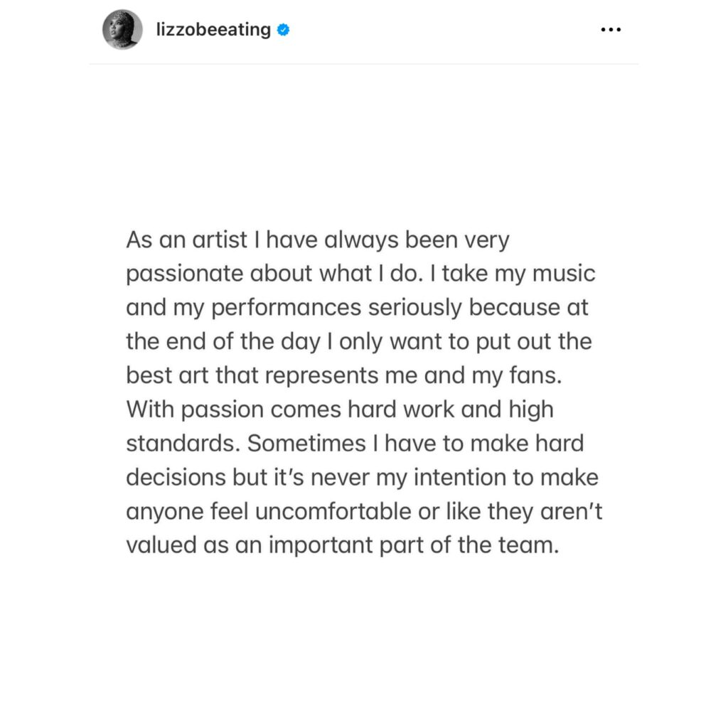Open the three-dot more options menu
This screenshot has width=728, height=728.
click(611, 30)
